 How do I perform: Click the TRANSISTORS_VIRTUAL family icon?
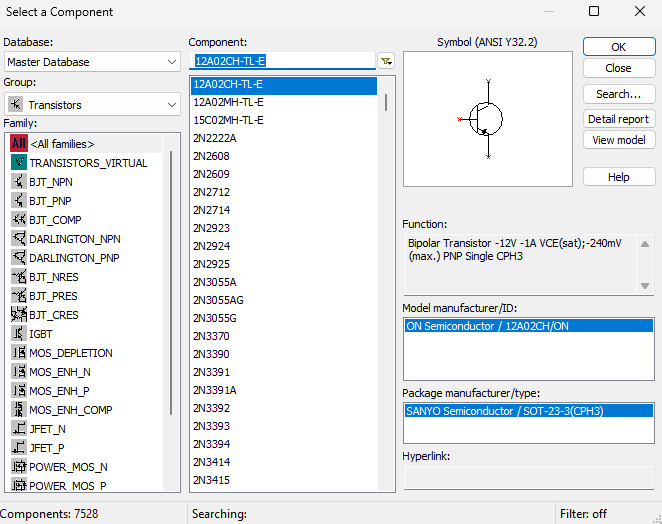[19, 163]
